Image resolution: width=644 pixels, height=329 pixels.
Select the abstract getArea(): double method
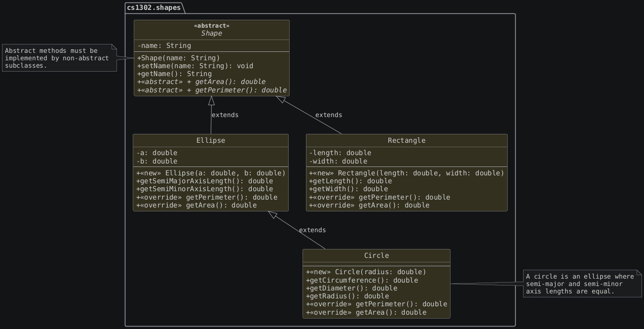(201, 82)
